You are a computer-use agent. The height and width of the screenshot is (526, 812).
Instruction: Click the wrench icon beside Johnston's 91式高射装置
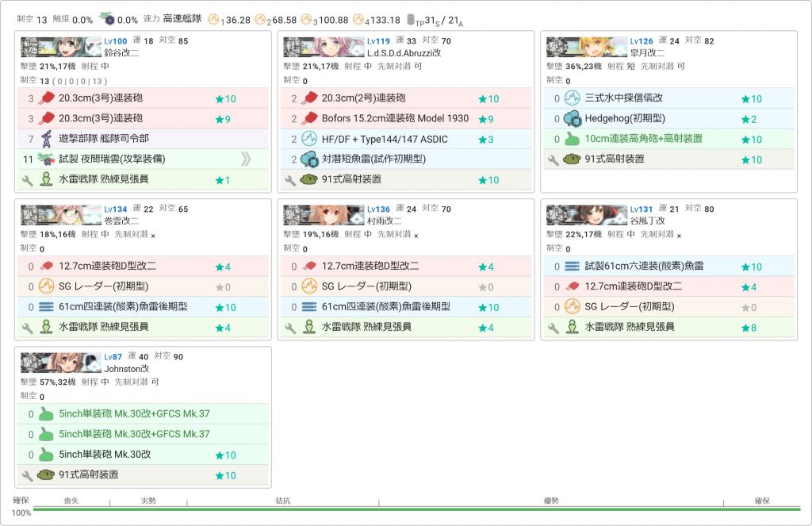pos(28,475)
